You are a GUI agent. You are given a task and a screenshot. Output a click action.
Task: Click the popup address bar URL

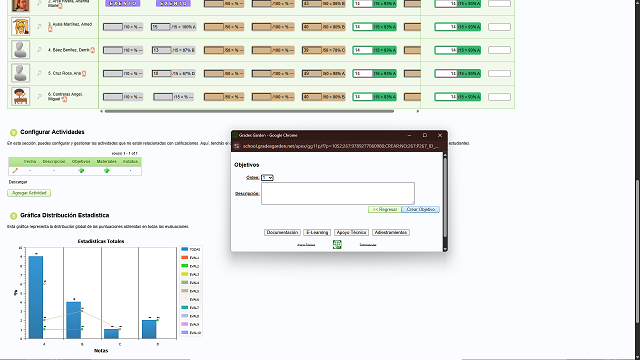coord(341,146)
